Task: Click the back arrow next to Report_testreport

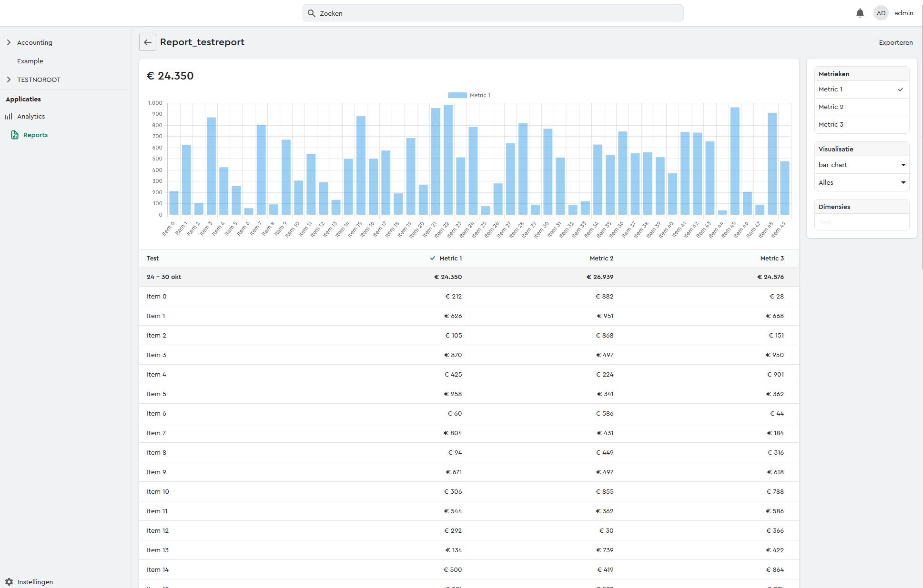Action: tap(148, 42)
